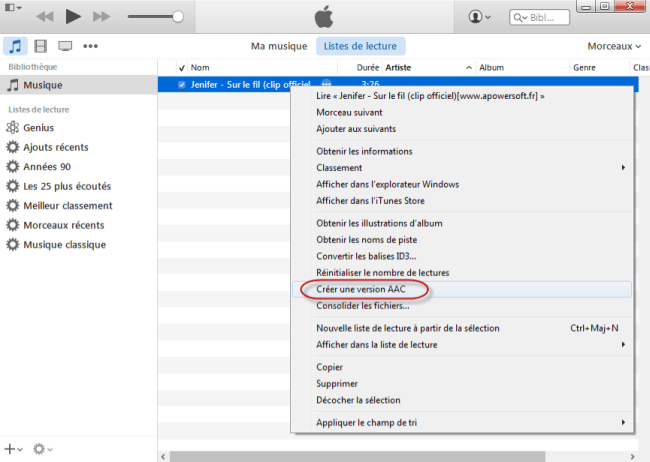Image resolution: width=650 pixels, height=462 pixels.
Task: Sort by the Nom column header
Action: point(263,68)
